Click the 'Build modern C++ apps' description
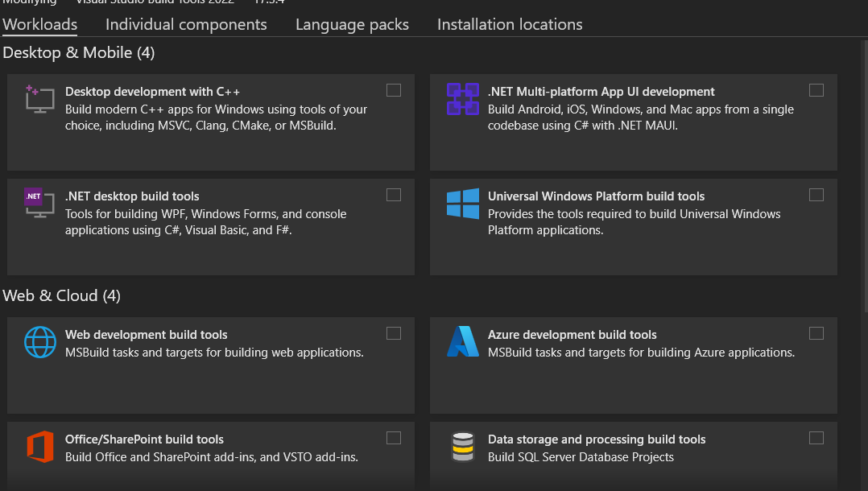Screen dimensions: 868x491 click(216, 118)
